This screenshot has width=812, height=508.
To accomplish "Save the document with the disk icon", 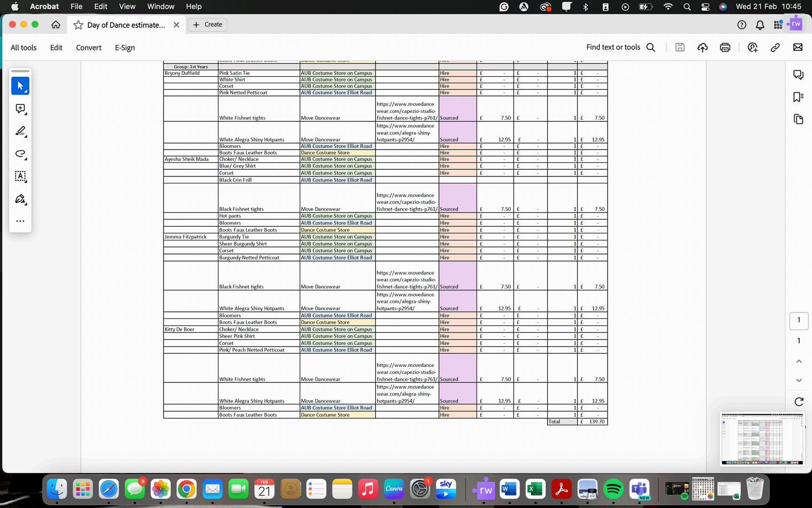I will tap(680, 47).
